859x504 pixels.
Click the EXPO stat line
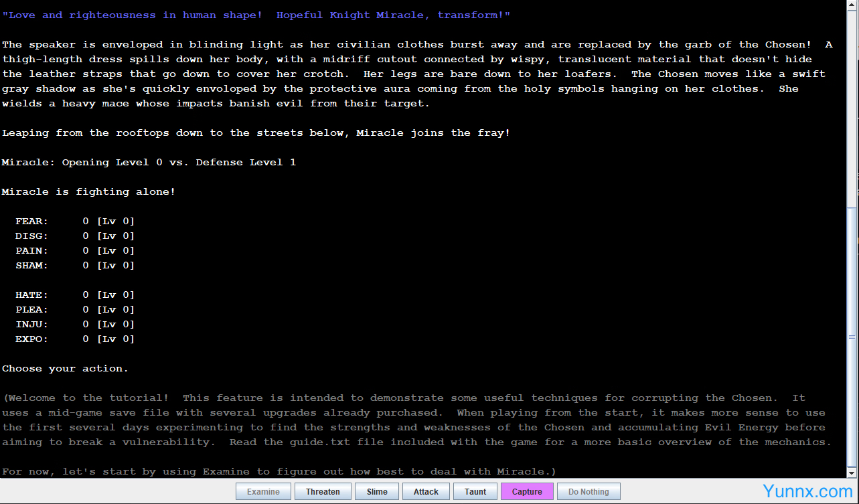coord(75,339)
